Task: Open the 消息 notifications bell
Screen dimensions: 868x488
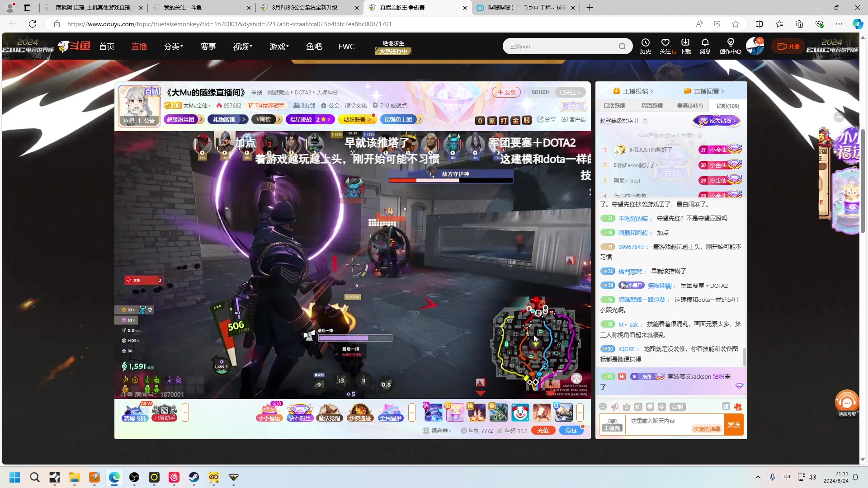Action: click(x=705, y=46)
